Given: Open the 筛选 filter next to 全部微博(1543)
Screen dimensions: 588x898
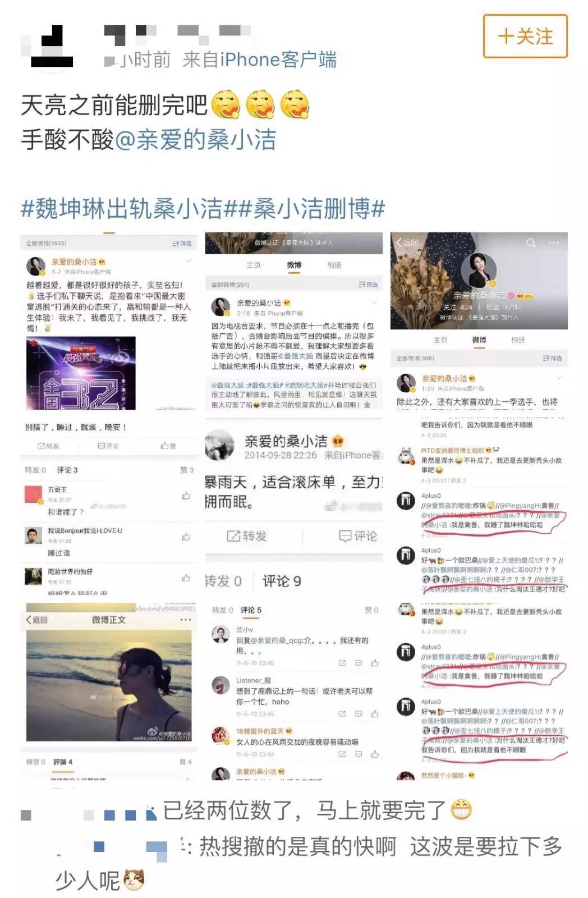Looking at the screenshot, I should tap(182, 244).
